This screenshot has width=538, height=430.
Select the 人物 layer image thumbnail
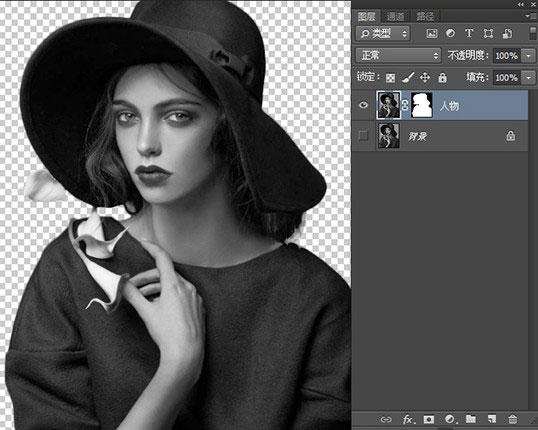[388, 105]
